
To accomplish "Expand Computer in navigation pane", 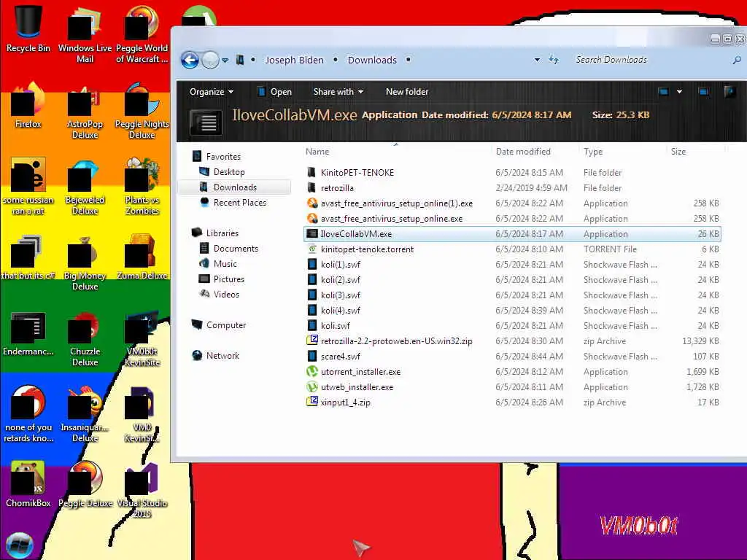I will pyautogui.click(x=226, y=324).
